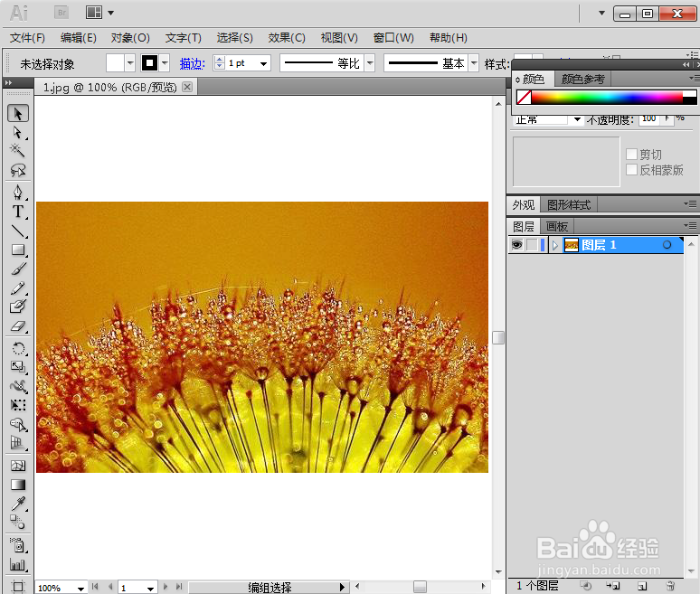Enable the 反相蒙版 checkbox
This screenshot has height=594, width=700.
(631, 170)
